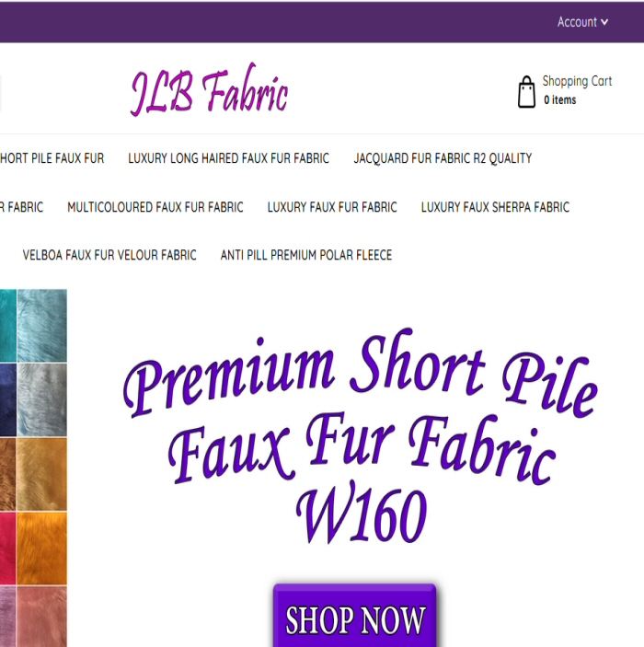Open Jacquard Fur Fabric R2 Quality category
Viewport: 644px width, 647px height.
coord(443,158)
